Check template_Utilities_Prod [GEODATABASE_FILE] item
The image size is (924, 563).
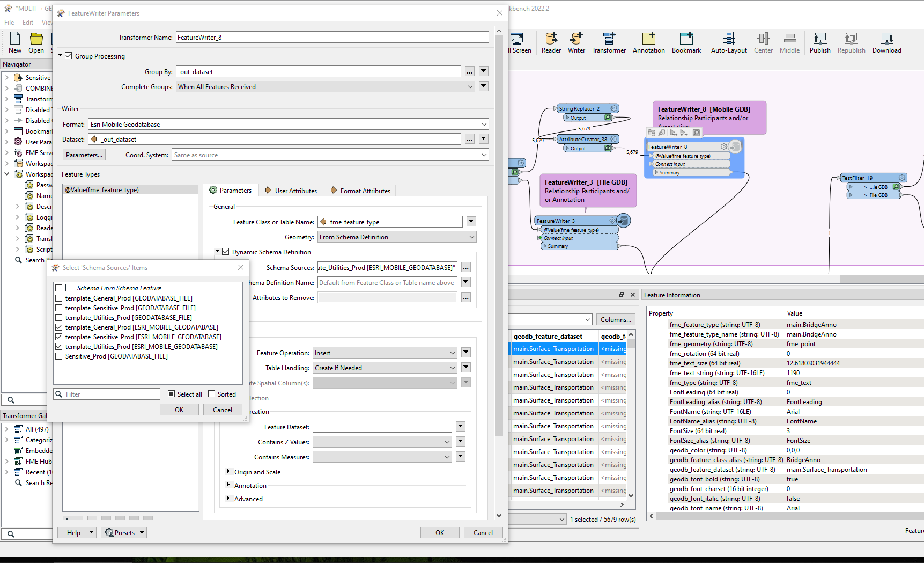[59, 317]
